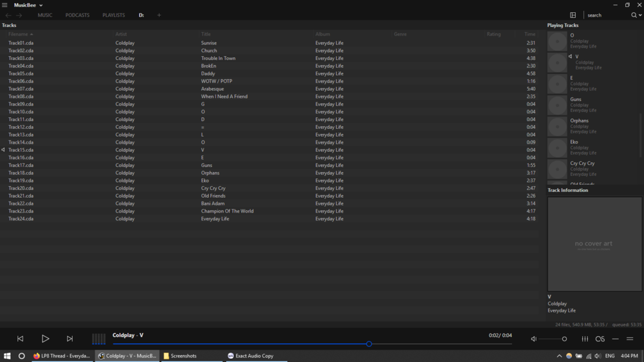Open the Windows Start menu
Screen dimensions: 644x362
click(7, 356)
